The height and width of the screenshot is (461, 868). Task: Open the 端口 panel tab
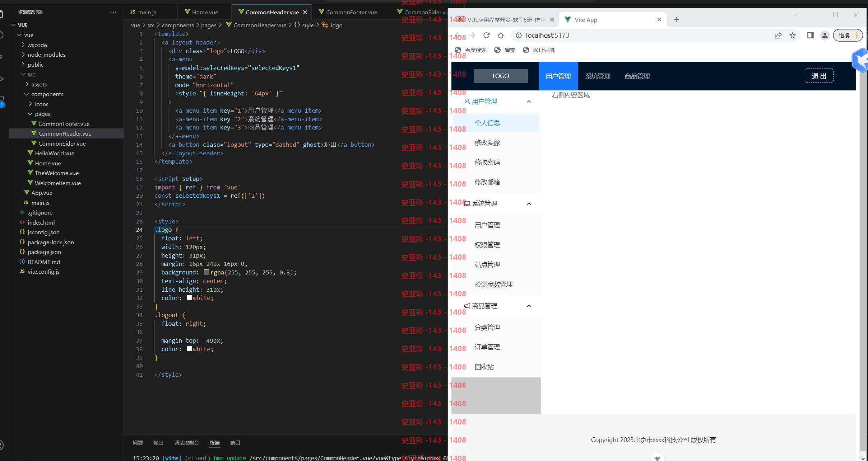[235, 442]
